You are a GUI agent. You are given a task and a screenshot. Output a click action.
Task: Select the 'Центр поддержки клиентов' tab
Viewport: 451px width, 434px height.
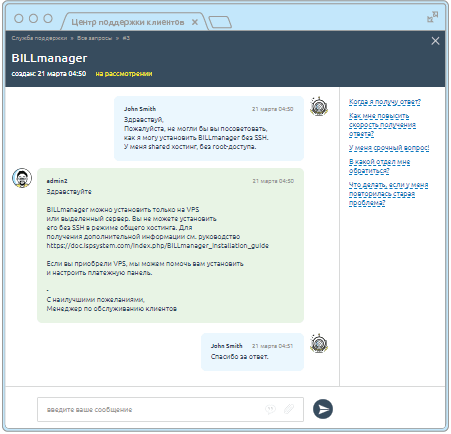(x=133, y=22)
